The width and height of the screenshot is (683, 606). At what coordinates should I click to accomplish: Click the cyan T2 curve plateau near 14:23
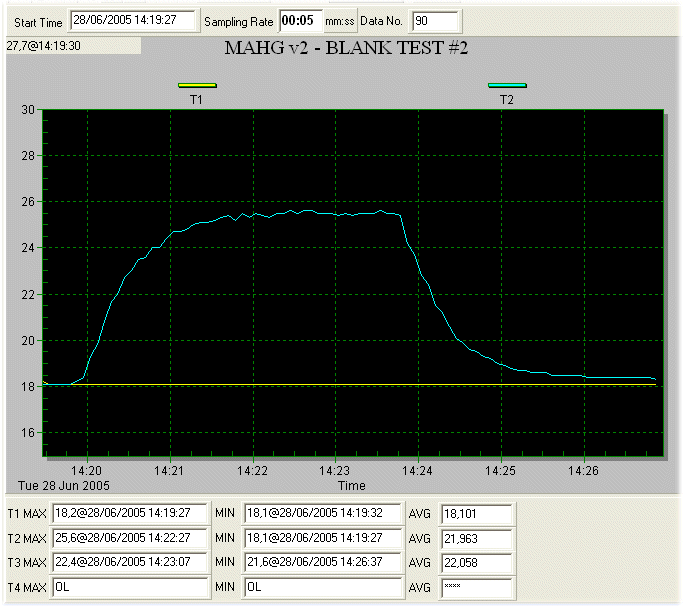click(x=335, y=214)
